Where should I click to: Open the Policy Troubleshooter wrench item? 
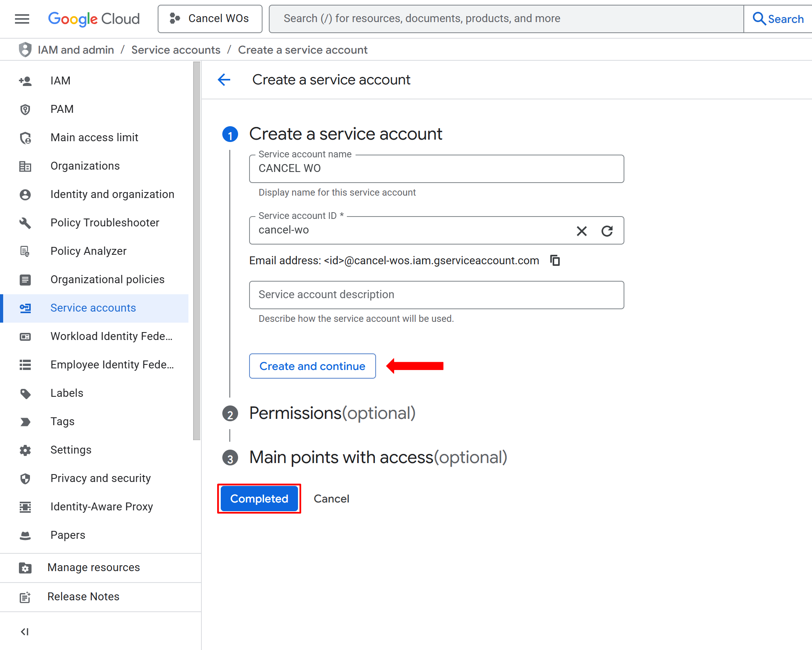coord(104,223)
